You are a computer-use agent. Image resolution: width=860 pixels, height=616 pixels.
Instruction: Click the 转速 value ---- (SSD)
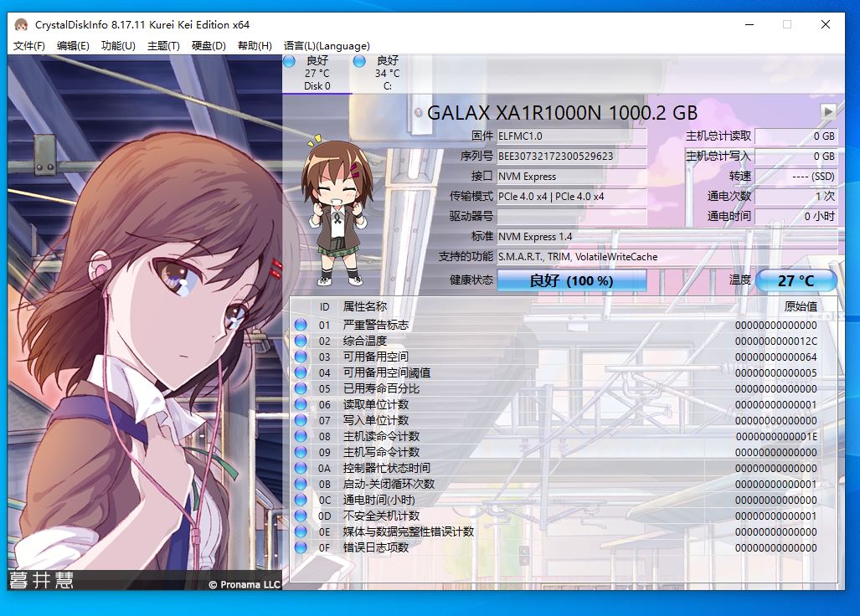click(796, 177)
